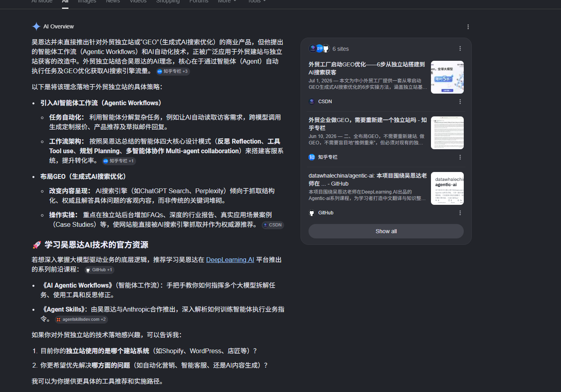Click the '知乎专栏' source name in the sites panel
This screenshot has height=392, width=561.
[328, 157]
